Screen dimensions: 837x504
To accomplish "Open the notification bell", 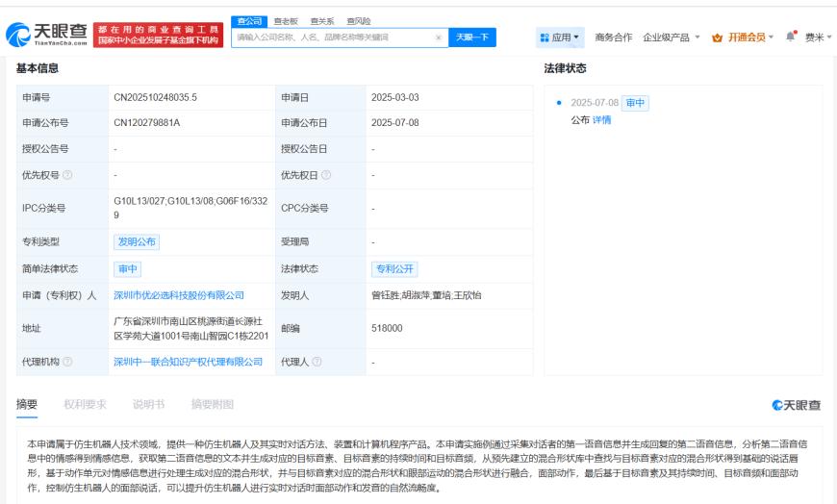I will click(790, 37).
